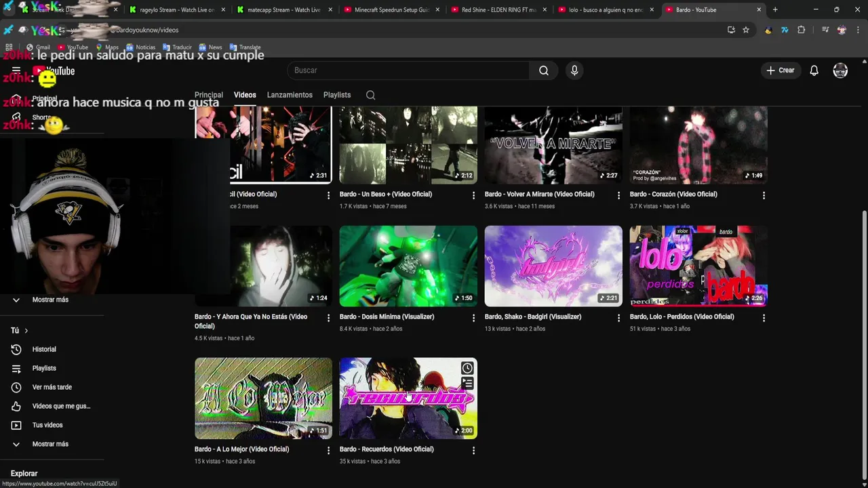The image size is (868, 488).
Task: Open the Maps bookmark
Action: click(x=106, y=47)
